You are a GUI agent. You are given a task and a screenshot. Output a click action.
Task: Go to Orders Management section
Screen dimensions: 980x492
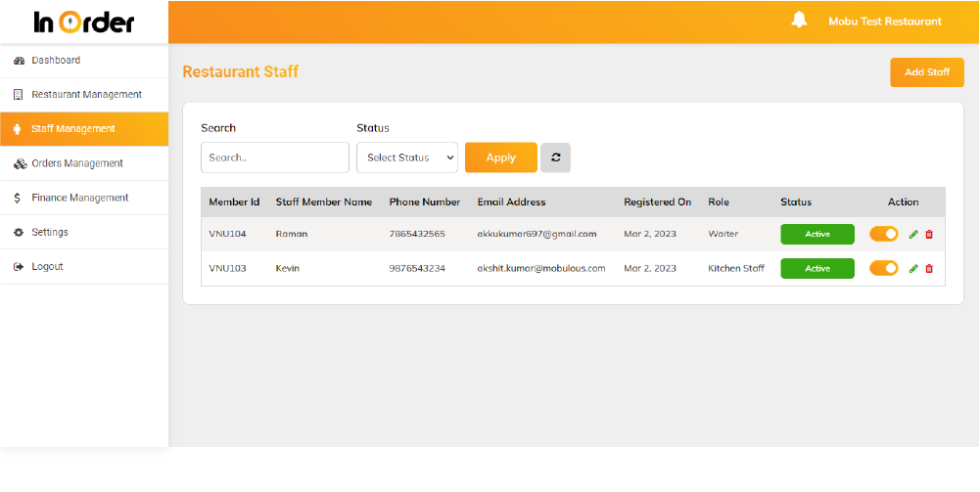(77, 163)
